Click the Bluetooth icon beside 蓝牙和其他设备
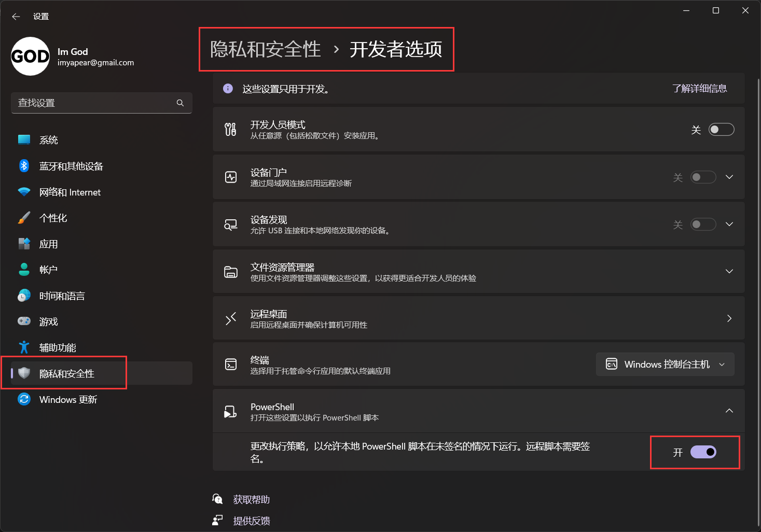The width and height of the screenshot is (761, 532). pyautogui.click(x=24, y=166)
